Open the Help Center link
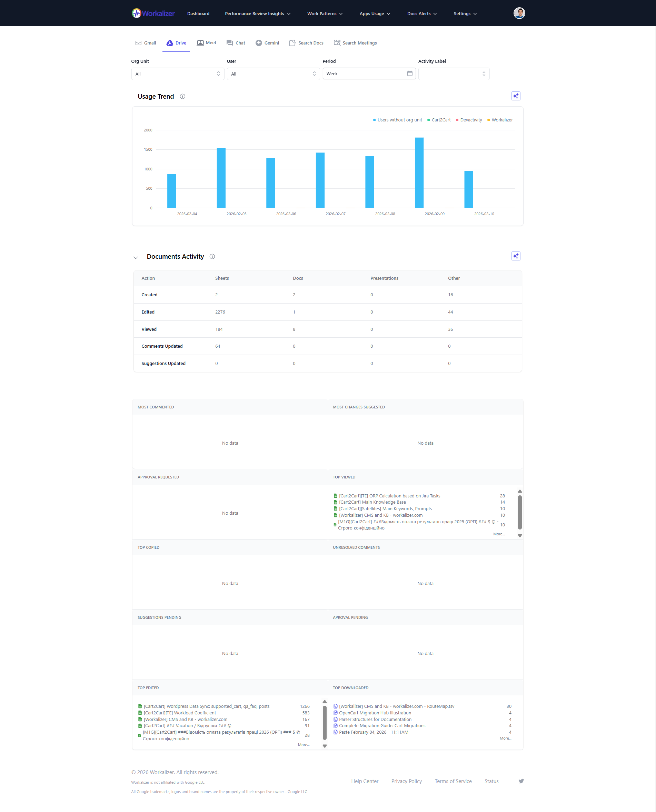The image size is (656, 812). coord(364,781)
